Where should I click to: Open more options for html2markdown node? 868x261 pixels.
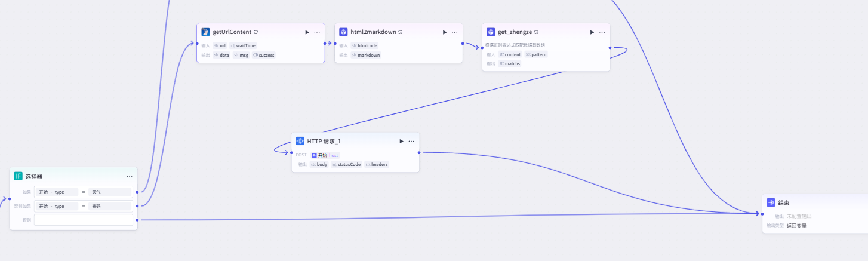[455, 32]
